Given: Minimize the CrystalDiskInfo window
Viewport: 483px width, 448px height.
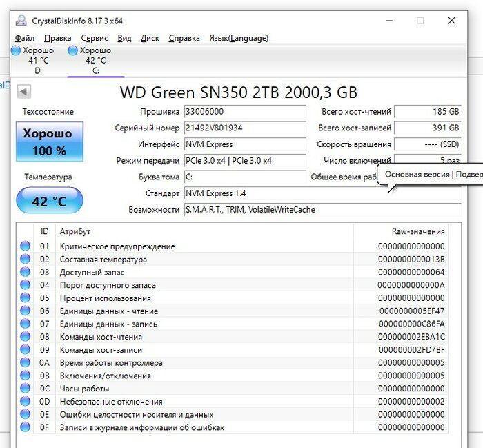Looking at the screenshot, I should [x=390, y=21].
